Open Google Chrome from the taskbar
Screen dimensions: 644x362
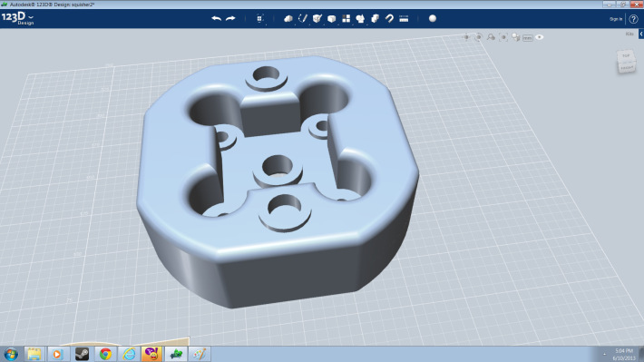point(105,354)
